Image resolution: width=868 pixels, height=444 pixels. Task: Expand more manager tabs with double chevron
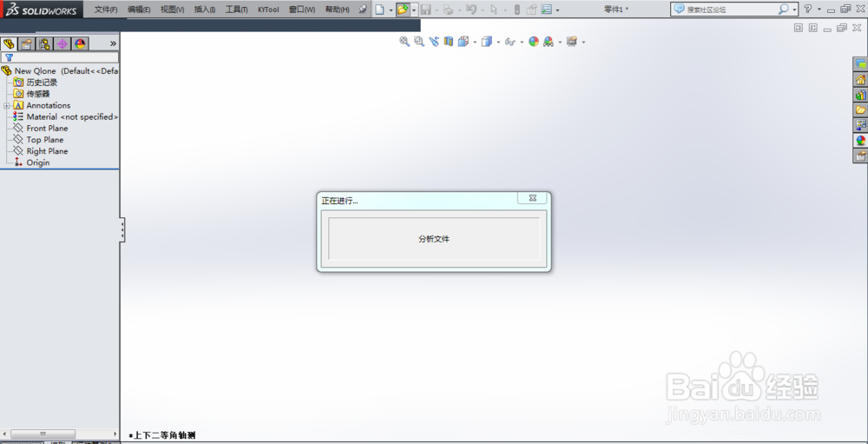[113, 43]
